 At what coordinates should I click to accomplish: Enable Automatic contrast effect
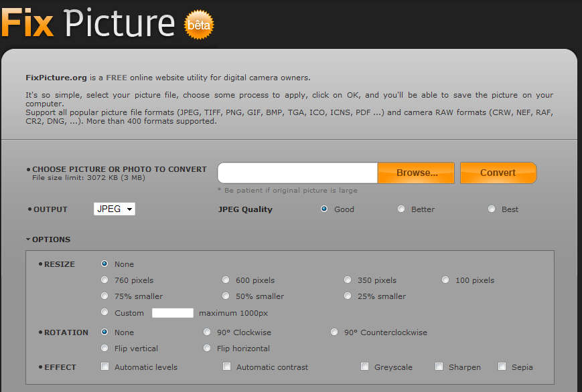pyautogui.click(x=226, y=367)
